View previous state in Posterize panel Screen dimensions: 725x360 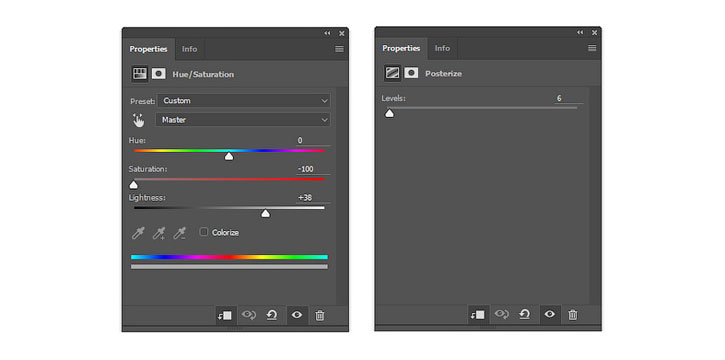501,315
